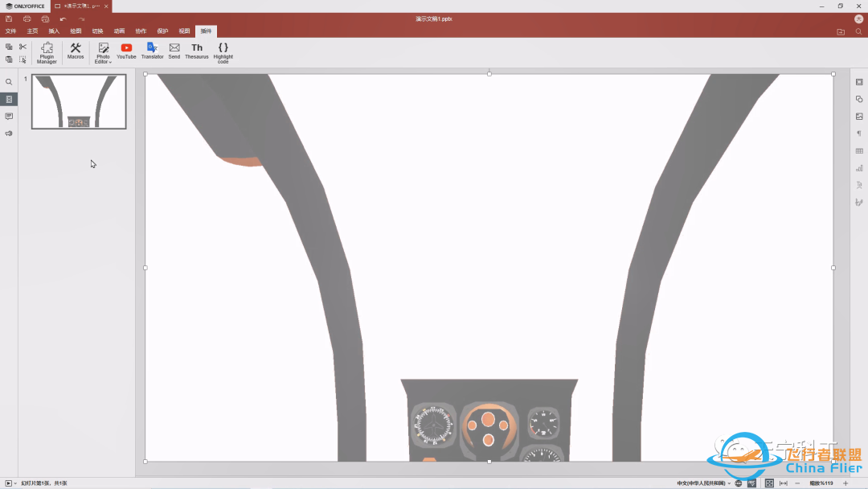Open the Plugin Manager
Screen dimensions: 868x489
click(x=47, y=52)
